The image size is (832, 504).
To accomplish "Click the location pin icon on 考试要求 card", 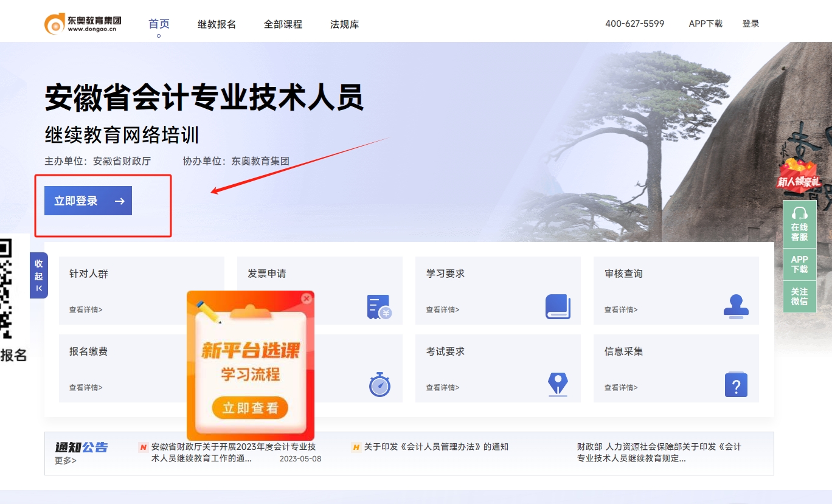I will [x=556, y=384].
